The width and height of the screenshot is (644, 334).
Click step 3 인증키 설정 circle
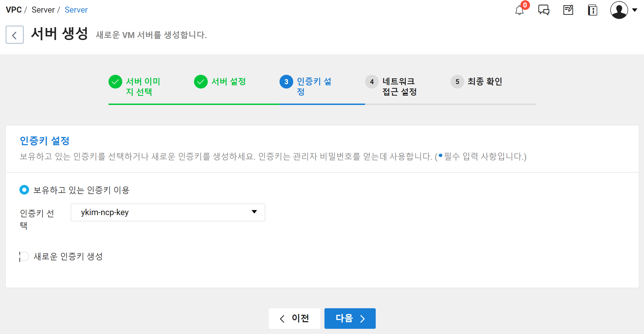pos(286,82)
